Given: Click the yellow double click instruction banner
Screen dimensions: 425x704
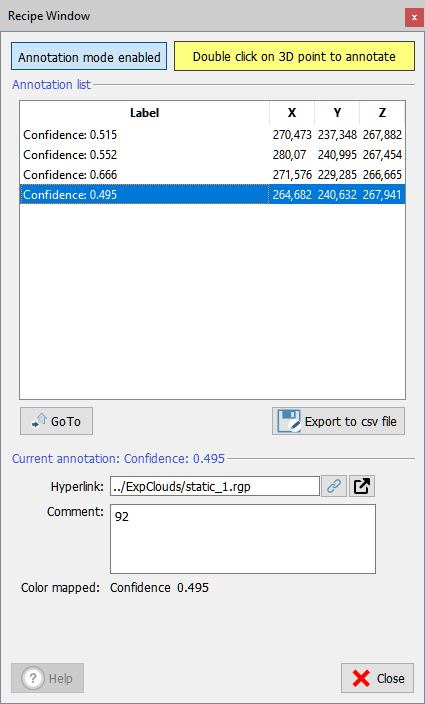Looking at the screenshot, I should [294, 56].
